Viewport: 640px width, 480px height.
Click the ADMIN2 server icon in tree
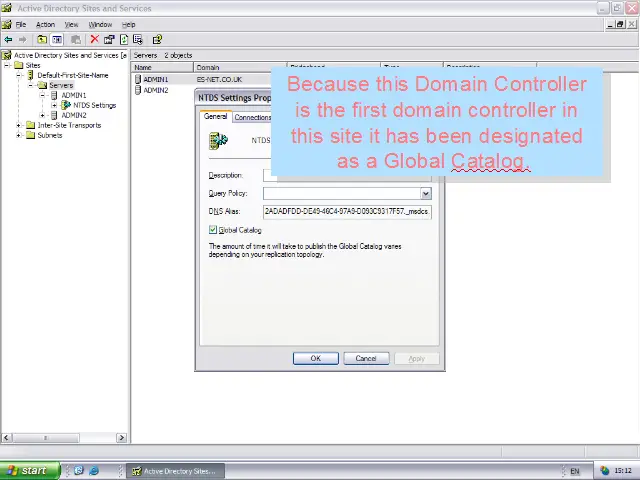tap(54, 115)
